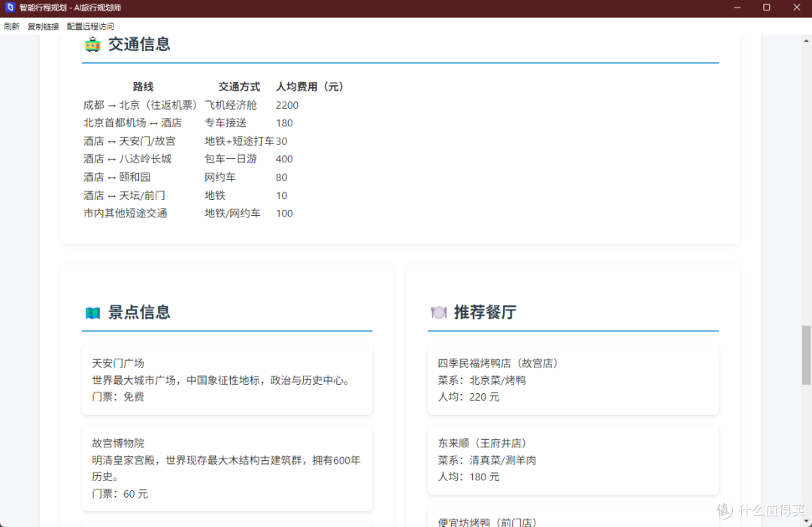Click 菜系：清真菜/涮羊肉 line
The width and height of the screenshot is (812, 527).
pos(486,460)
